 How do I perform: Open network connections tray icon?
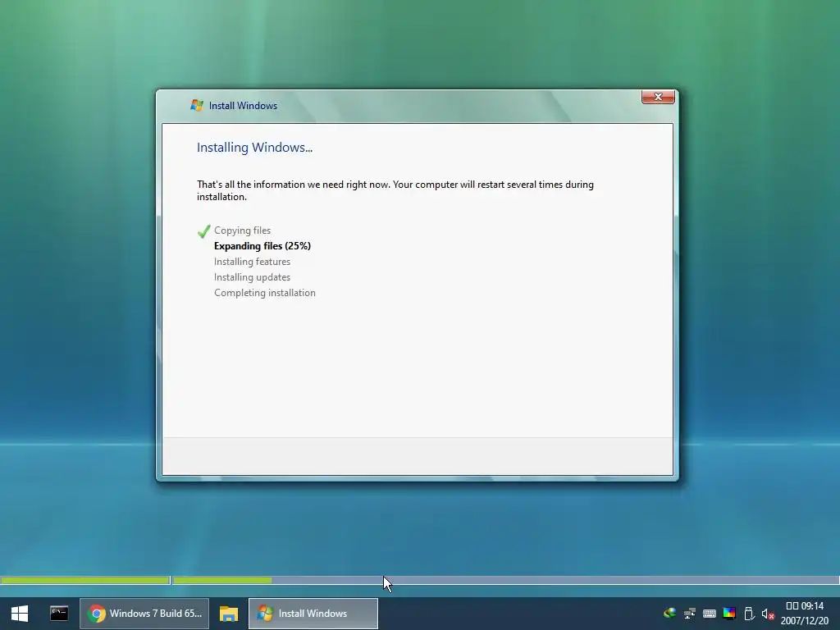point(689,614)
